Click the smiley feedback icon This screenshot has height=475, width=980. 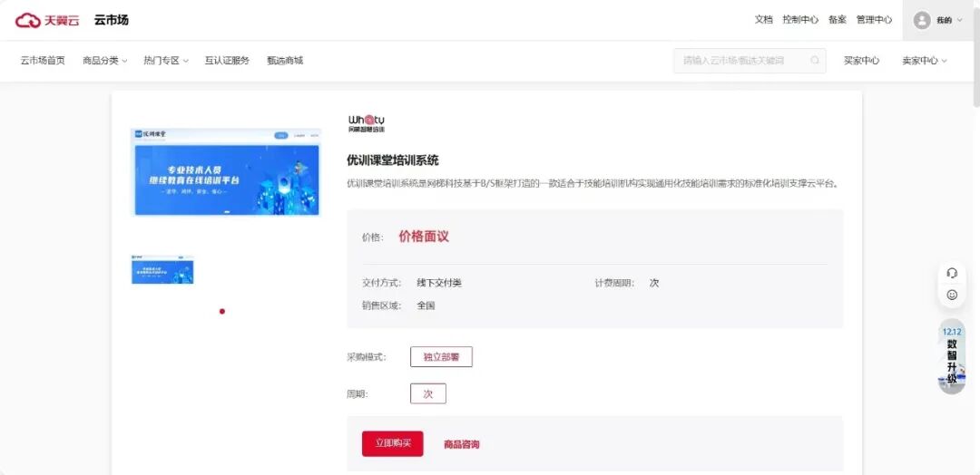pyautogui.click(x=952, y=295)
